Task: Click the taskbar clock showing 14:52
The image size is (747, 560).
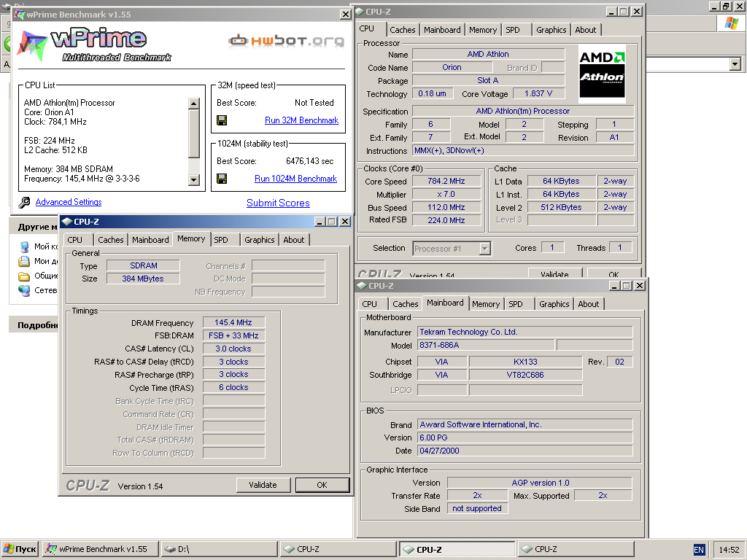Action: click(729, 550)
